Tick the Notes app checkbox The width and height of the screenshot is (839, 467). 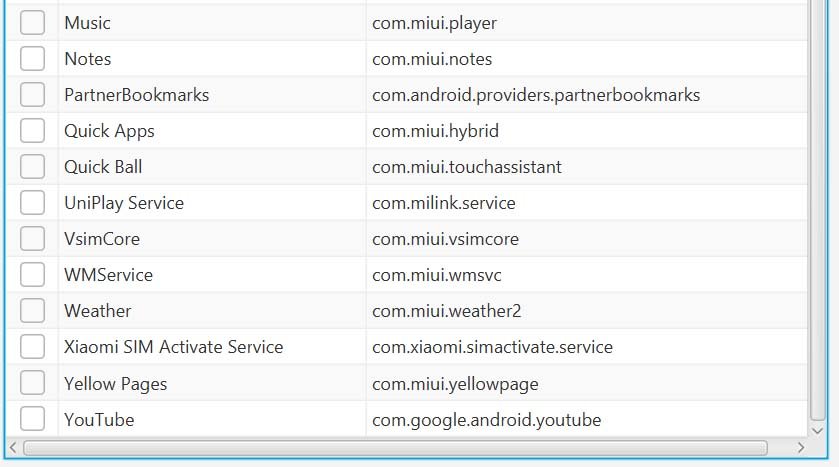pyautogui.click(x=32, y=58)
